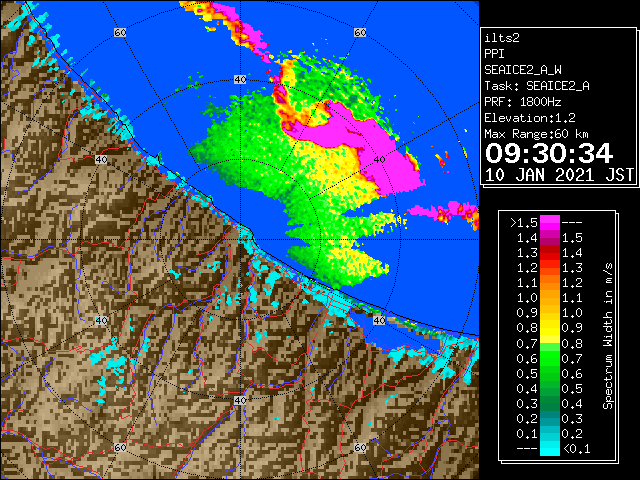Select the "Elevation:1.2" line
Viewport: 640px width, 480px height.
click(x=530, y=118)
